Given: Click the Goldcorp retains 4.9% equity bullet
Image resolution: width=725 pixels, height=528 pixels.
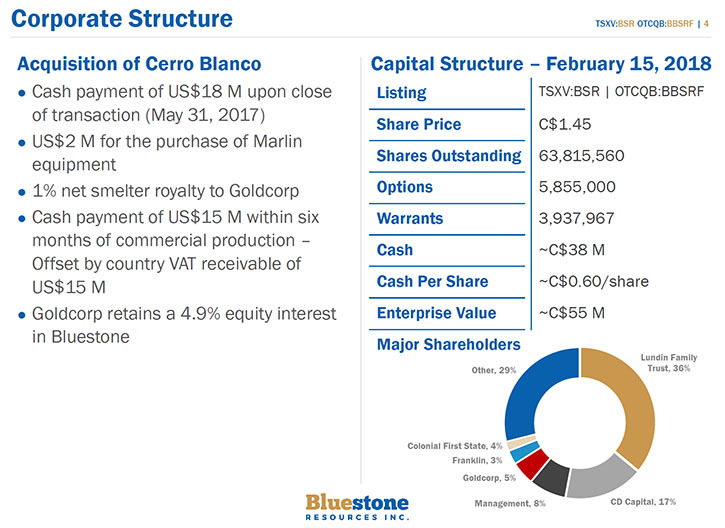Looking at the screenshot, I should coord(177,325).
